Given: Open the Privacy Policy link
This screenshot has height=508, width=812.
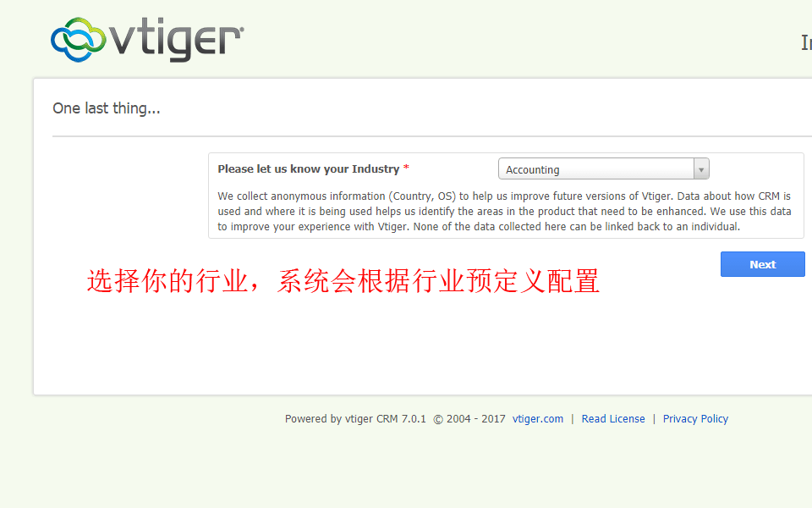Looking at the screenshot, I should (695, 419).
